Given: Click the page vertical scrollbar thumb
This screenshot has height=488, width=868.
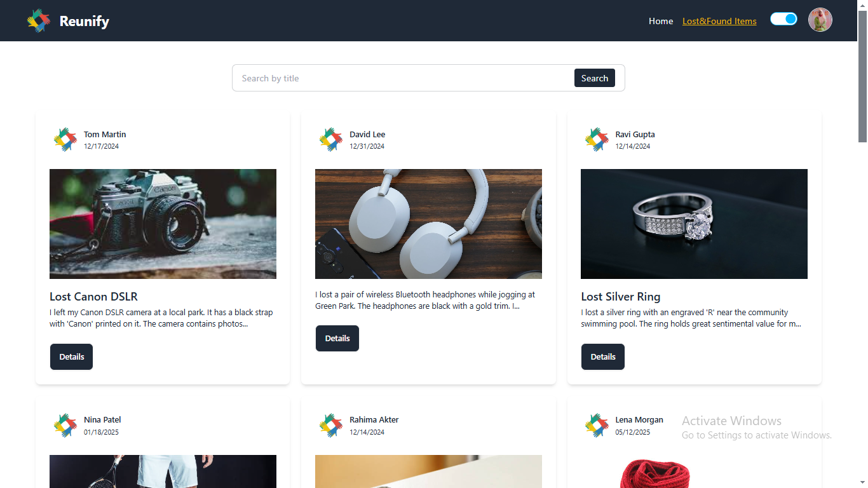Looking at the screenshot, I should click(862, 76).
